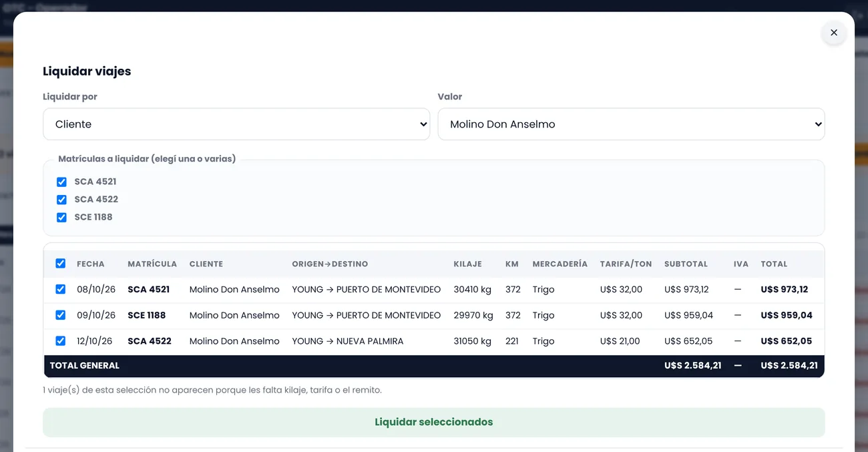Uncheck matrícula SCA 4521 checkbox
This screenshot has width=868, height=452.
click(61, 182)
